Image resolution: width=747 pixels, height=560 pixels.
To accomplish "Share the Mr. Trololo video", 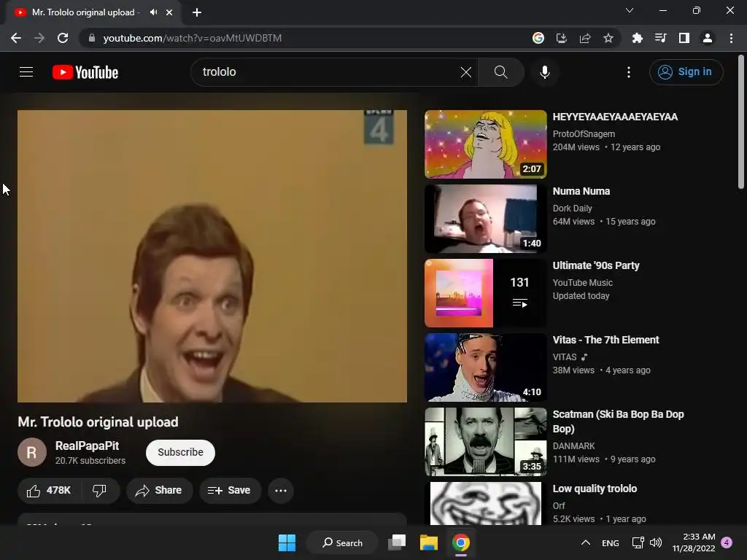I will tap(159, 491).
